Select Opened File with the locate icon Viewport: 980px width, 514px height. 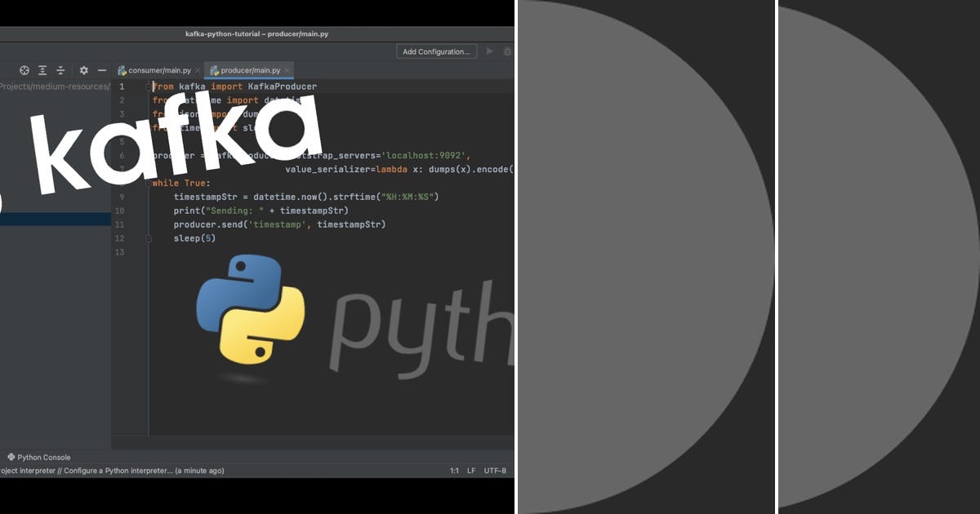(x=24, y=70)
